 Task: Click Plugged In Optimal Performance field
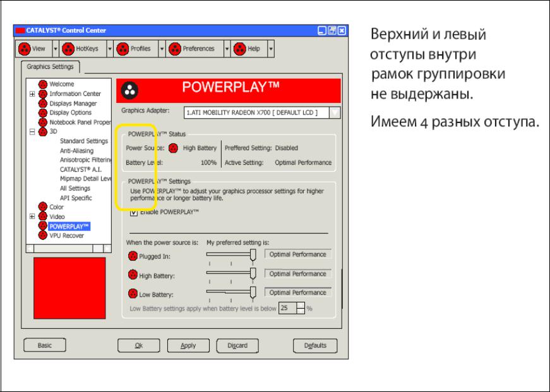298,254
